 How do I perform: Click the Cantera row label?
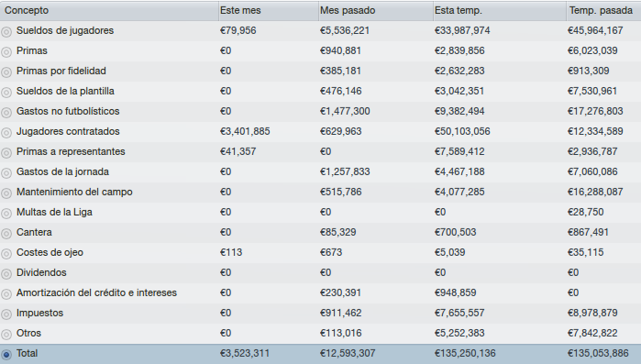click(x=34, y=233)
